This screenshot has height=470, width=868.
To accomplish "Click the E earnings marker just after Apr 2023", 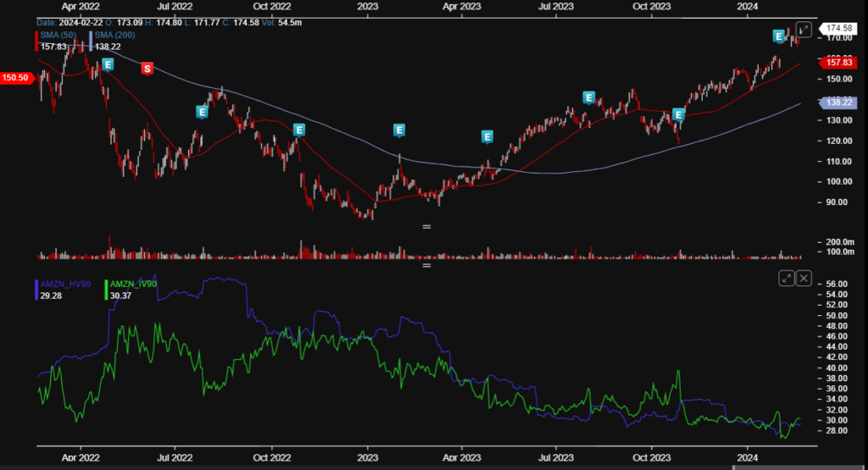I will (x=487, y=136).
